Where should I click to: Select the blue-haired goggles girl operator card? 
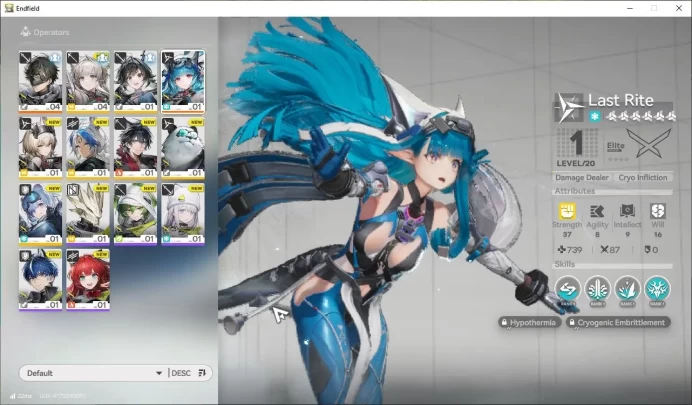point(40,214)
